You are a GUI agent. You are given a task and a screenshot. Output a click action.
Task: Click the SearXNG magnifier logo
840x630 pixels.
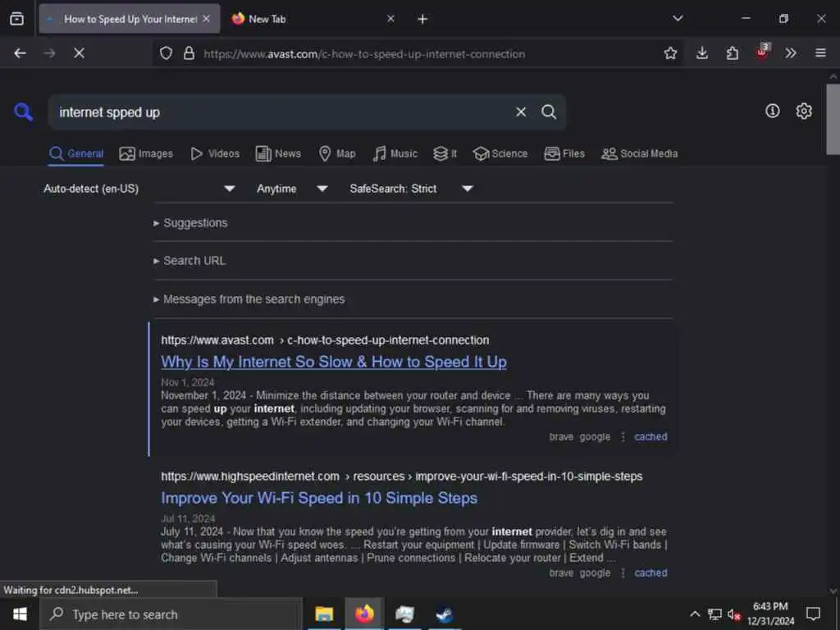pos(23,112)
